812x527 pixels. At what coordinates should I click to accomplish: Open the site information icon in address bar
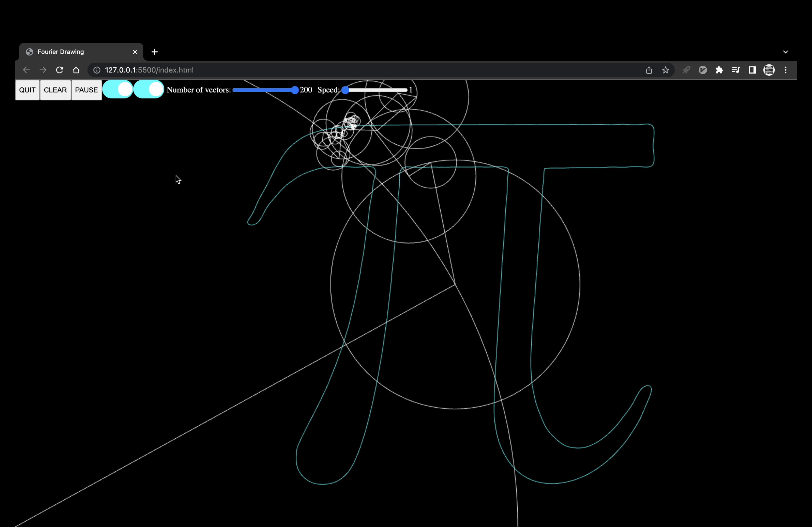[97, 70]
